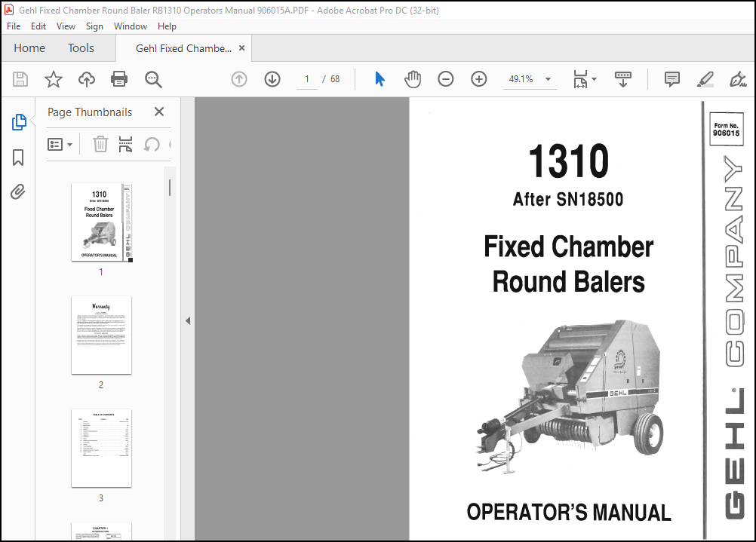Select page 3 table of contents thumbnail

pyautogui.click(x=101, y=448)
